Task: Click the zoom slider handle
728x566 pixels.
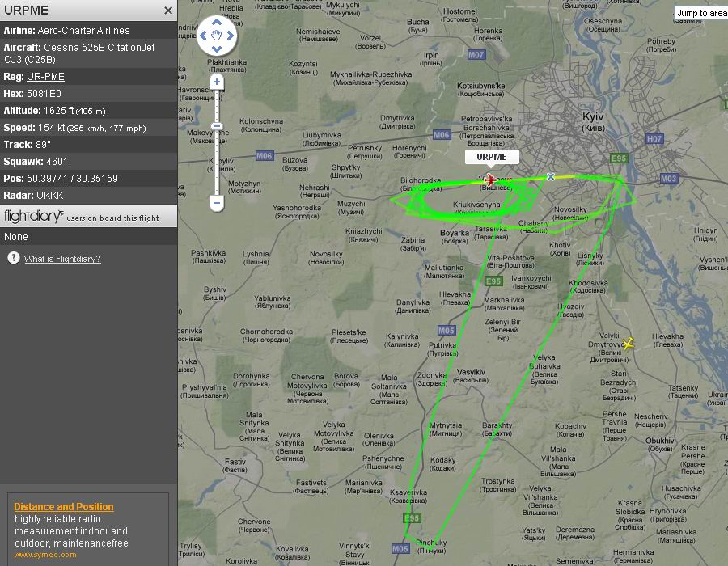Action: (x=217, y=126)
